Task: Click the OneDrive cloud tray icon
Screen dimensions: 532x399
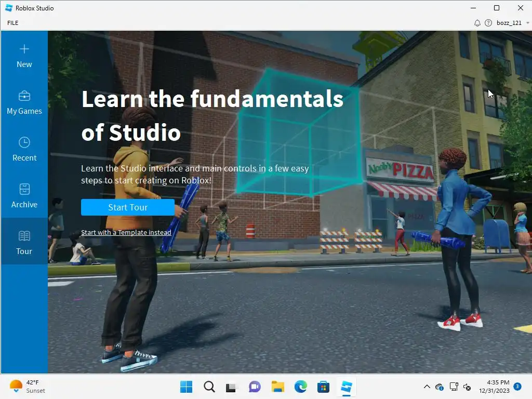Action: coord(440,387)
